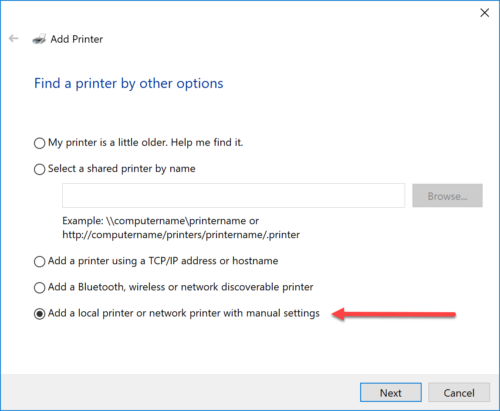
Task: Choose the Bluetooth, wireless or network discoverable radio circle
Action: click(39, 288)
